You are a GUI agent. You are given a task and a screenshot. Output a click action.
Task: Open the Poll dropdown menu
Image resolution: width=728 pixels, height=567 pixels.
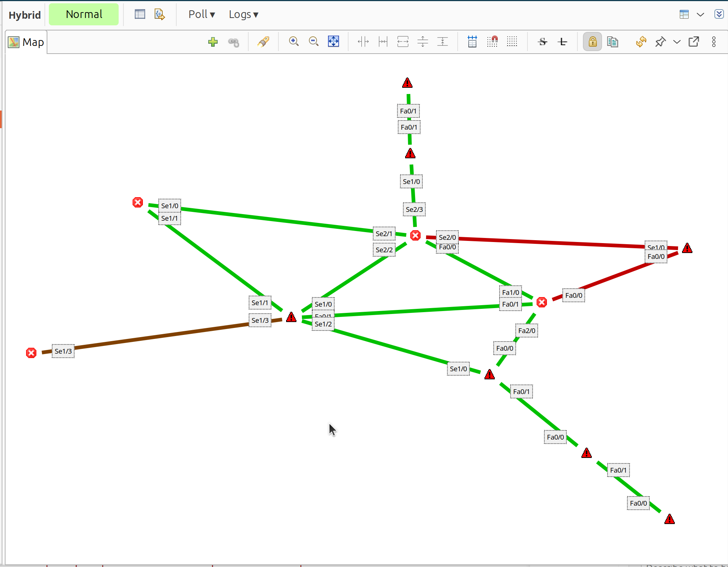point(201,14)
